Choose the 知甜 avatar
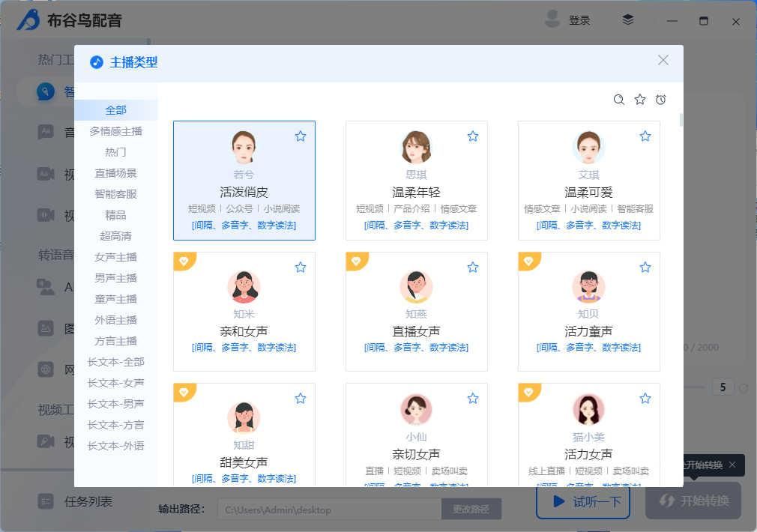This screenshot has height=532, width=757. click(244, 418)
